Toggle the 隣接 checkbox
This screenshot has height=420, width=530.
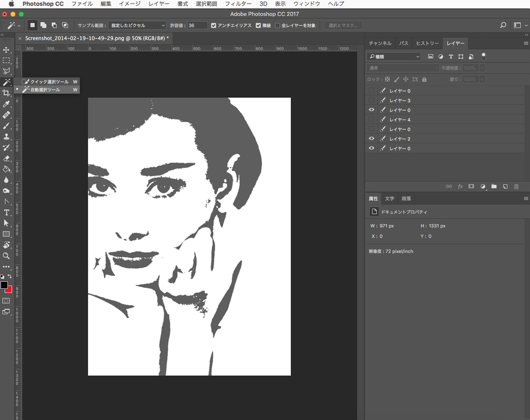pos(258,25)
